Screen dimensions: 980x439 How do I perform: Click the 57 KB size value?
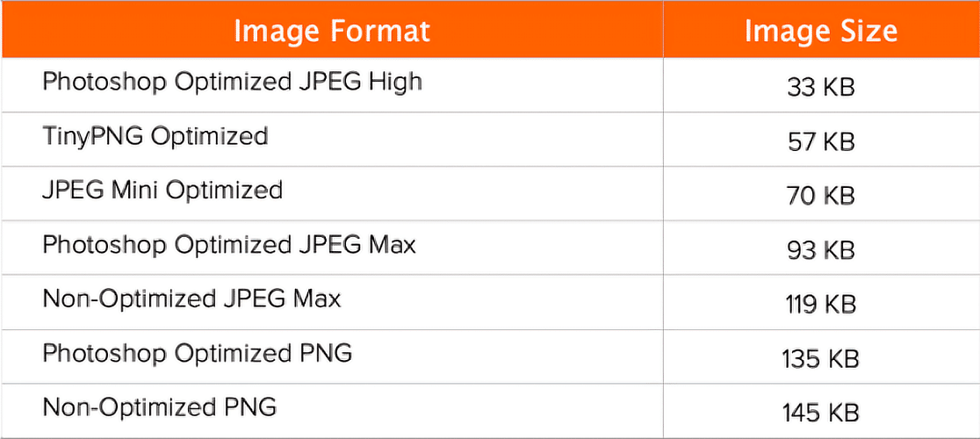pos(821,141)
